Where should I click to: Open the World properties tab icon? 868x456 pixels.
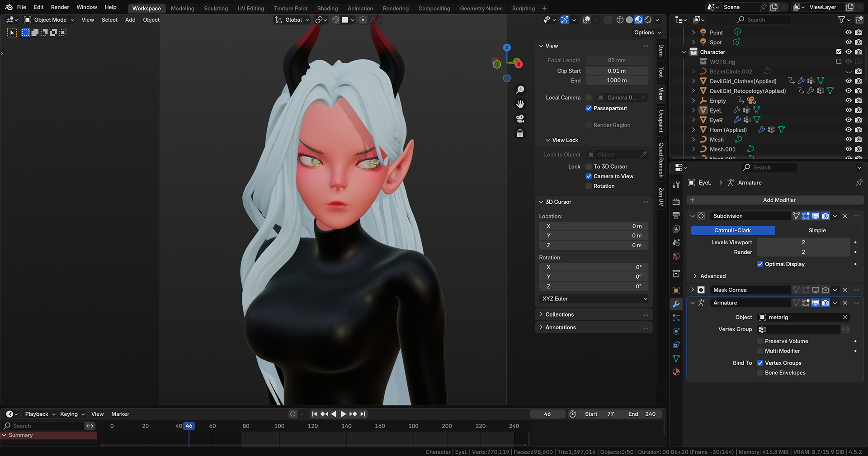click(676, 256)
